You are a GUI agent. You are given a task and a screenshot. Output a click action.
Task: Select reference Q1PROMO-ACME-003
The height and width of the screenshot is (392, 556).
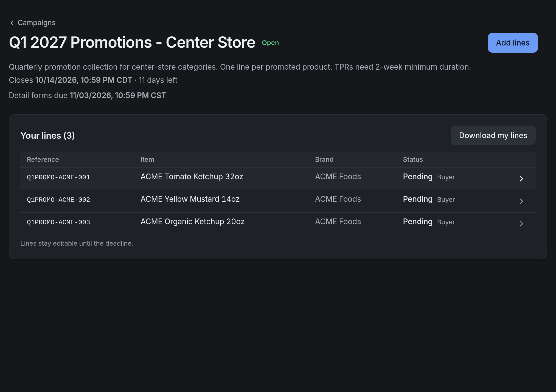(58, 222)
